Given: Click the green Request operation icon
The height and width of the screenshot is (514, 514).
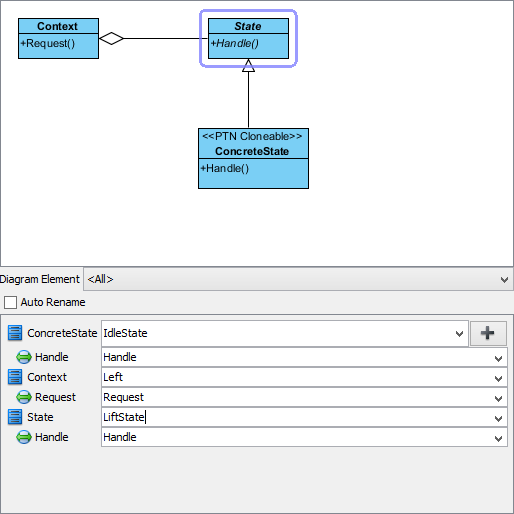Looking at the screenshot, I should point(24,397).
